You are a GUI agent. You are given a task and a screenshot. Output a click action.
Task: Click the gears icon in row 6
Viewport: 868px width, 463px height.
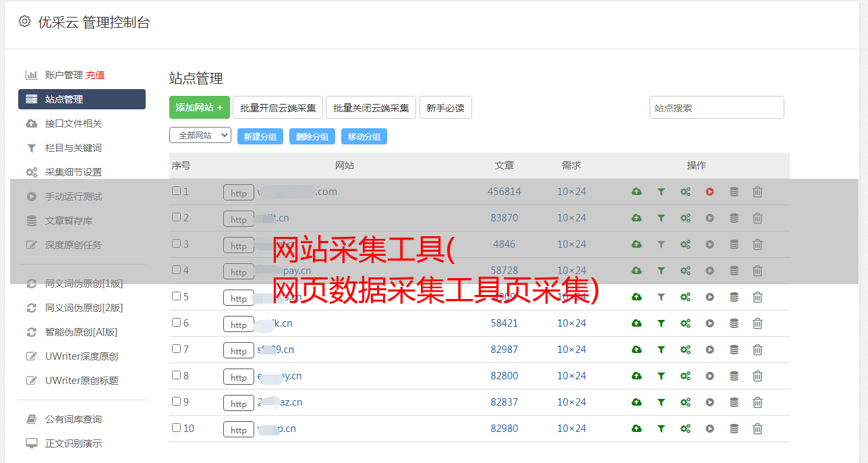pyautogui.click(x=685, y=323)
